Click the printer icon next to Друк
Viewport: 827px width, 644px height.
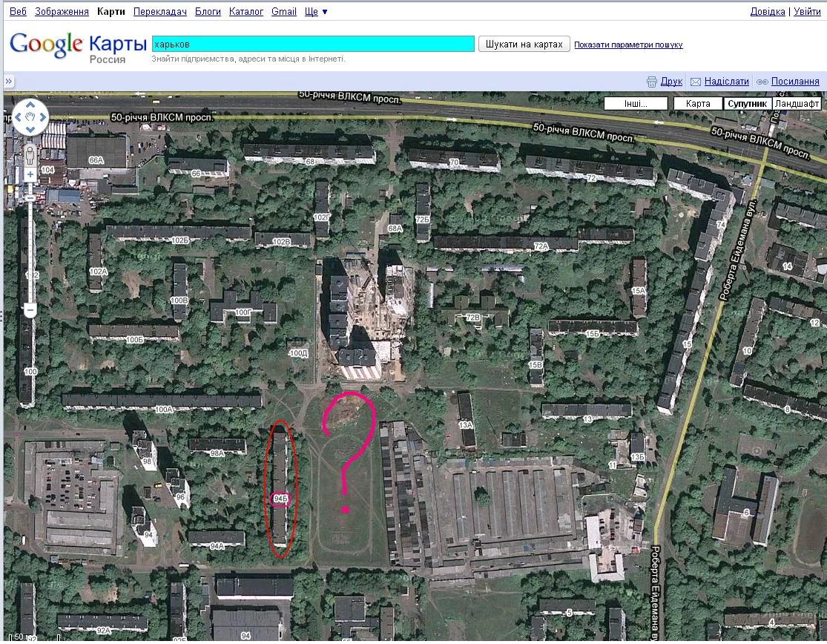[652, 82]
